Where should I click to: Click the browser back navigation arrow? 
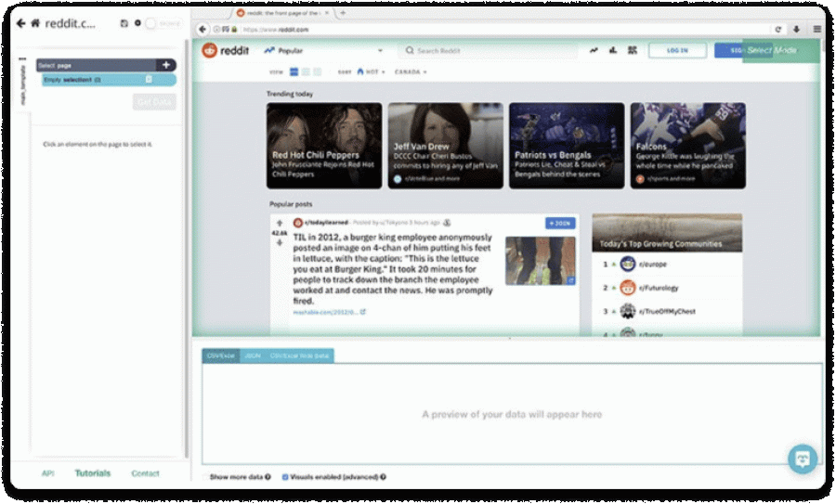tap(202, 30)
